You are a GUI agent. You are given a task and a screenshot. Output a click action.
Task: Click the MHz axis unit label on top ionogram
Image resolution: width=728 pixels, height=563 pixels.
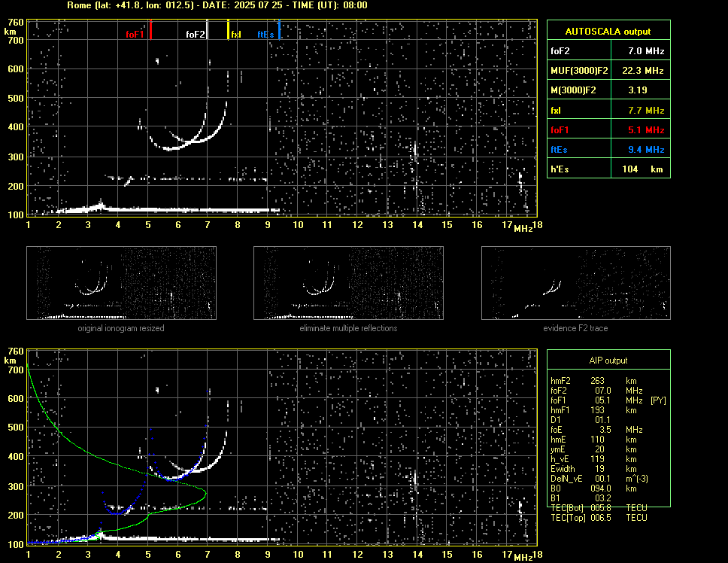[523, 229]
